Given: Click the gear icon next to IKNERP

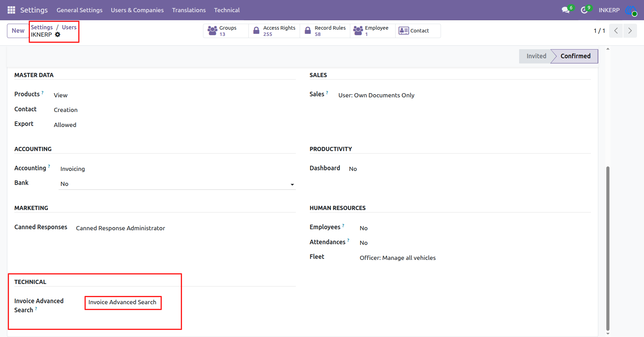Looking at the screenshot, I should pos(58,35).
